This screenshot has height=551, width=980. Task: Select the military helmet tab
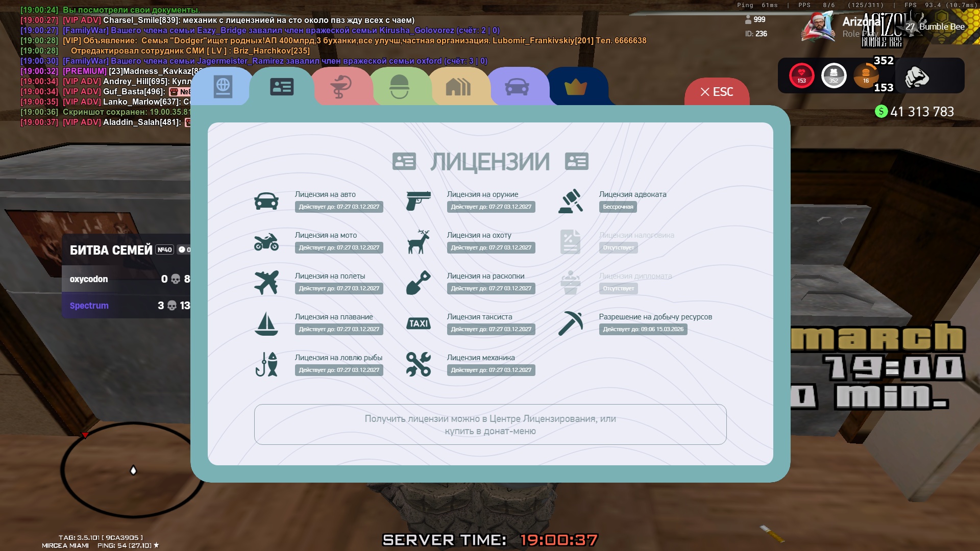399,87
